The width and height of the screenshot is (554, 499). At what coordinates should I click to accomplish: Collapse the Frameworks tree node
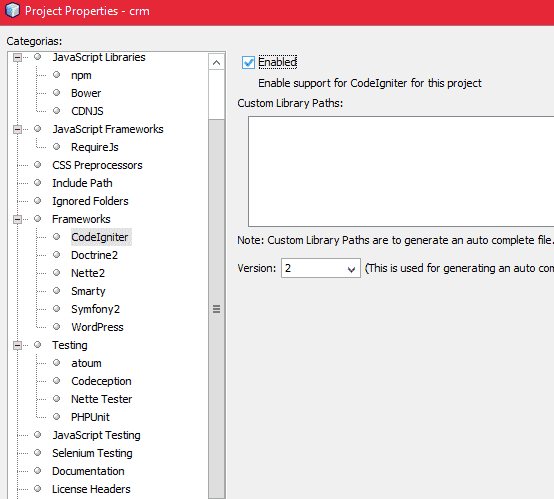pyautogui.click(x=17, y=219)
